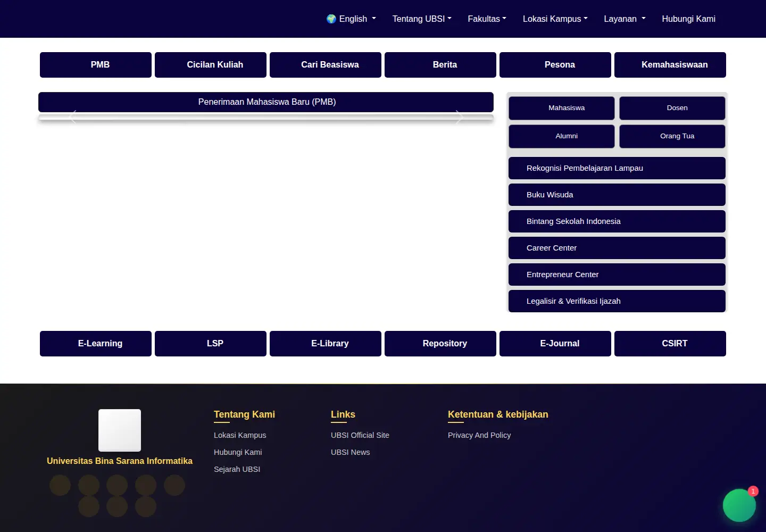This screenshot has height=532, width=766.
Task: Click the CSIRT button
Action: [x=670, y=344]
